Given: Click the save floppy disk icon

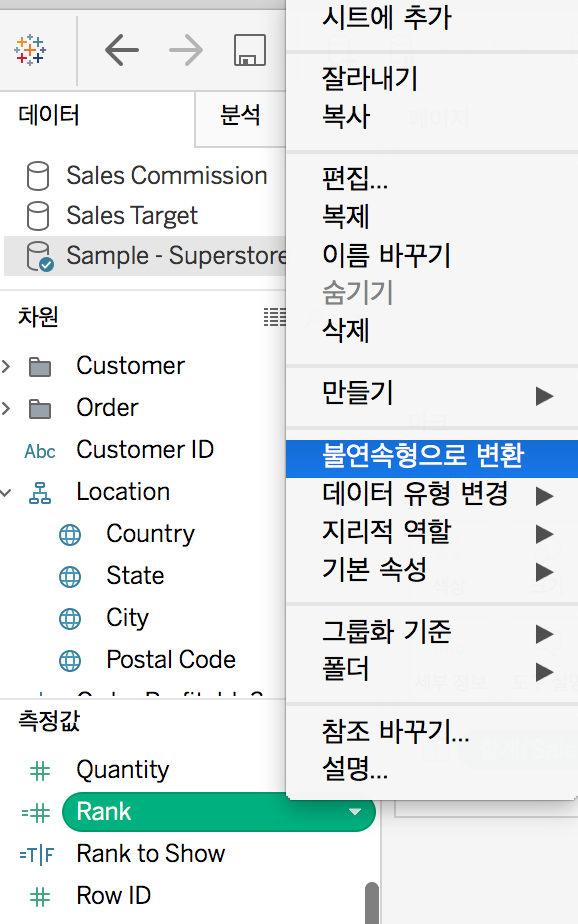Looking at the screenshot, I should 250,50.
